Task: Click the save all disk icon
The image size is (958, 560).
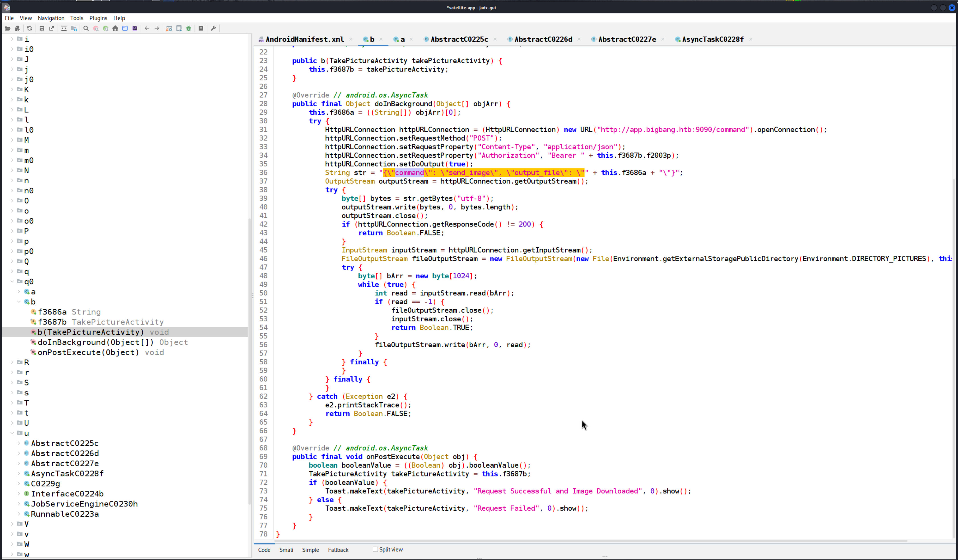Action: 42,29
